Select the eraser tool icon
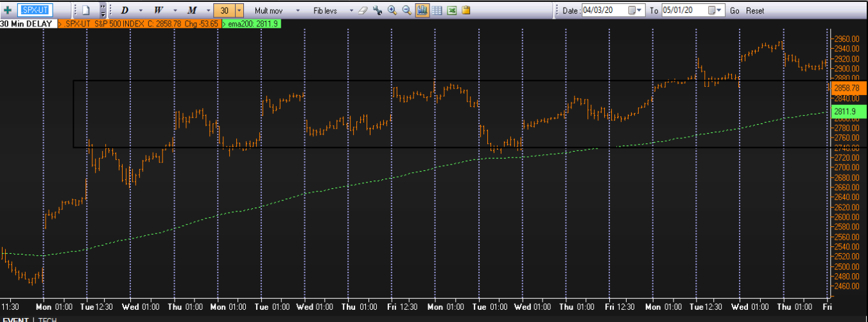 pyautogui.click(x=363, y=10)
